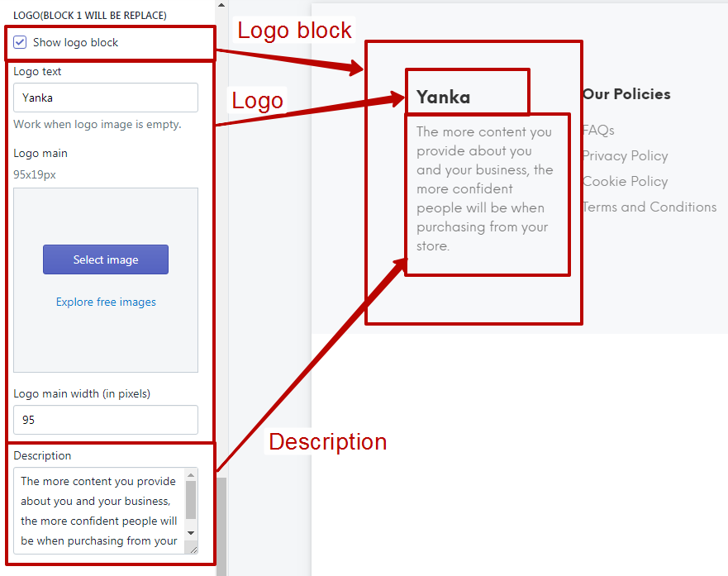This screenshot has width=728, height=576.
Task: Open the Terms and Conditions link
Action: [x=649, y=207]
